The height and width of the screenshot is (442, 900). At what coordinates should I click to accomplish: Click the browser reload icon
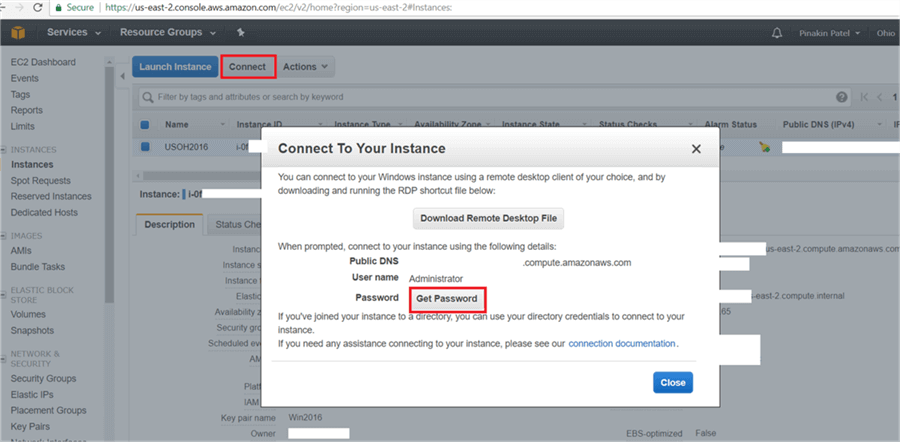click(x=37, y=7)
